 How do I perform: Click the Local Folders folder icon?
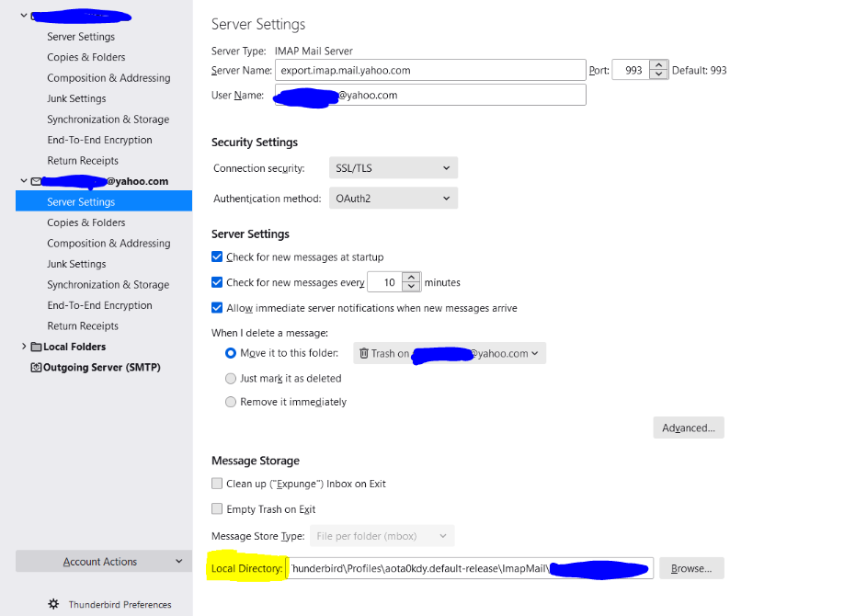tap(36, 347)
